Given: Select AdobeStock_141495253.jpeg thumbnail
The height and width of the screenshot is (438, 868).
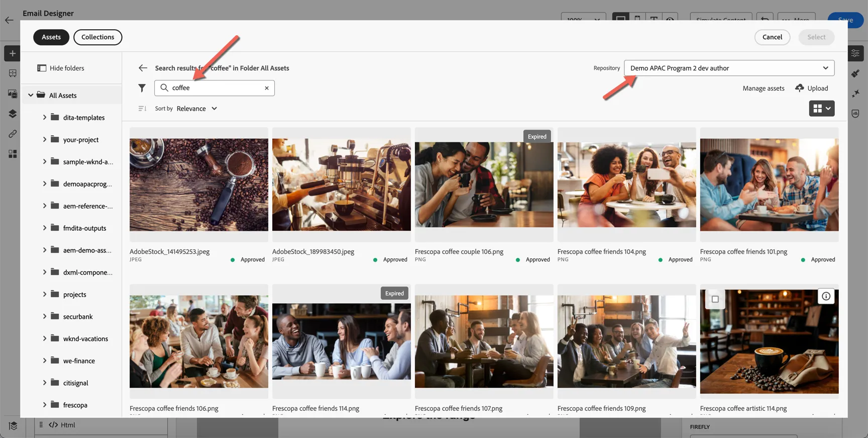Looking at the screenshot, I should (x=199, y=185).
